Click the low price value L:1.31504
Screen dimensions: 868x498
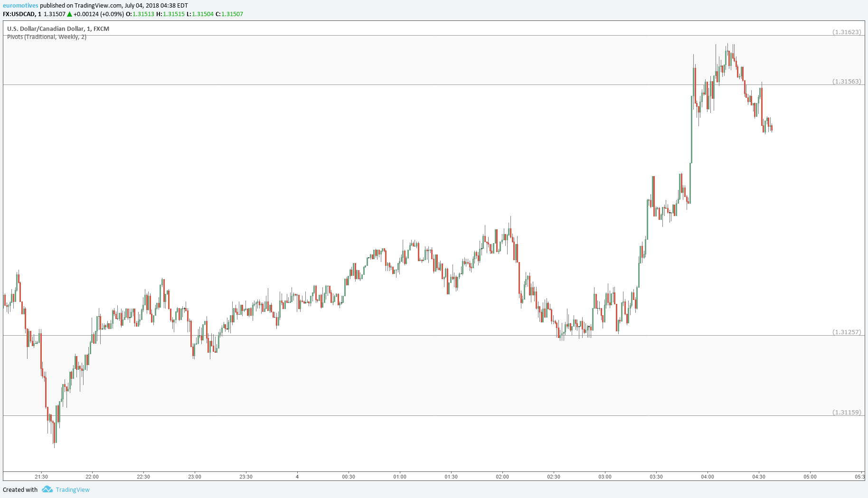point(200,14)
